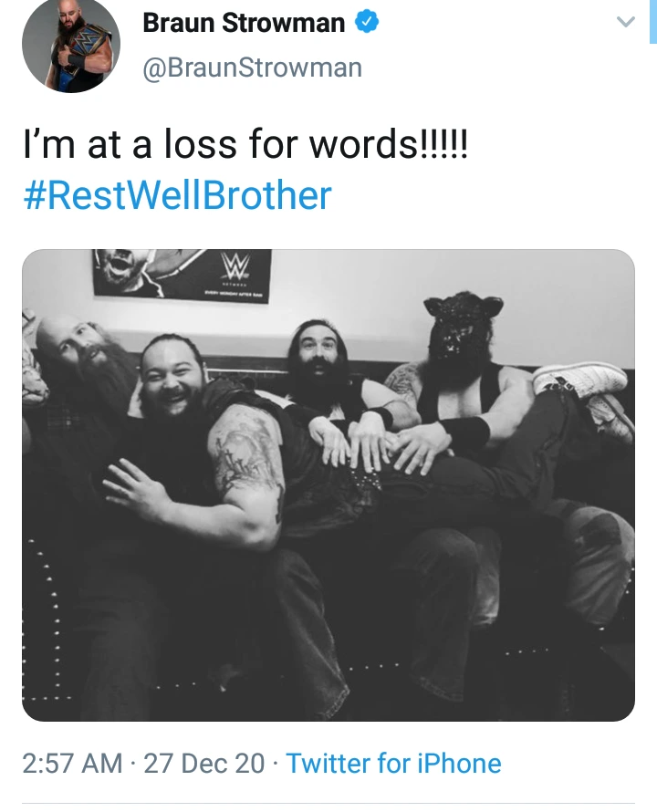Click the blue verified badge beside Braun Strowman
Viewport: 657px width, 812px height.
[367, 22]
